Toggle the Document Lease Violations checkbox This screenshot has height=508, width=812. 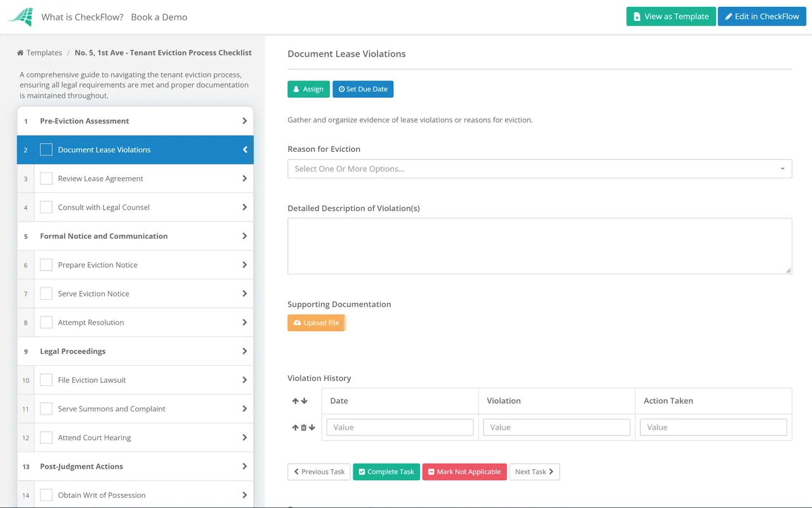point(46,150)
